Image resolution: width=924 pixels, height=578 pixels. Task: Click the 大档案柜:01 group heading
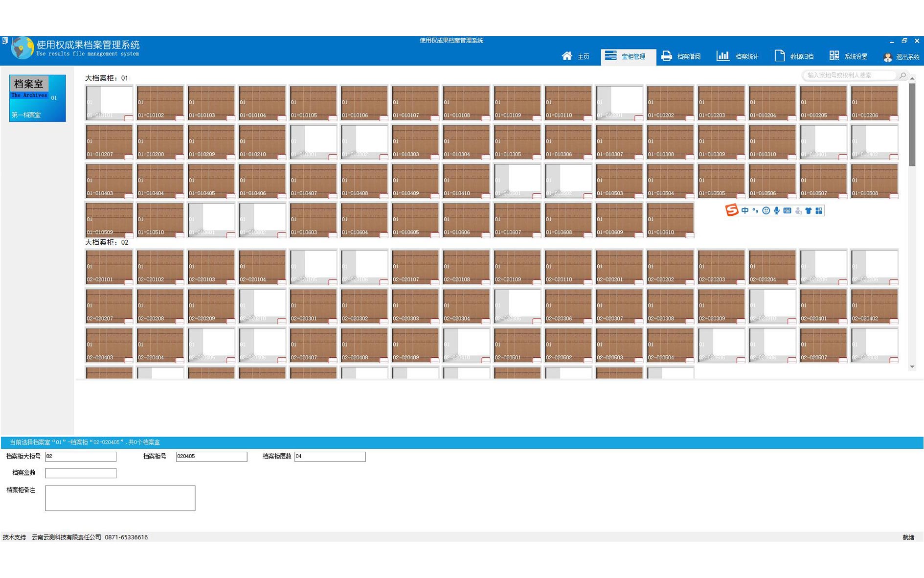tap(107, 78)
